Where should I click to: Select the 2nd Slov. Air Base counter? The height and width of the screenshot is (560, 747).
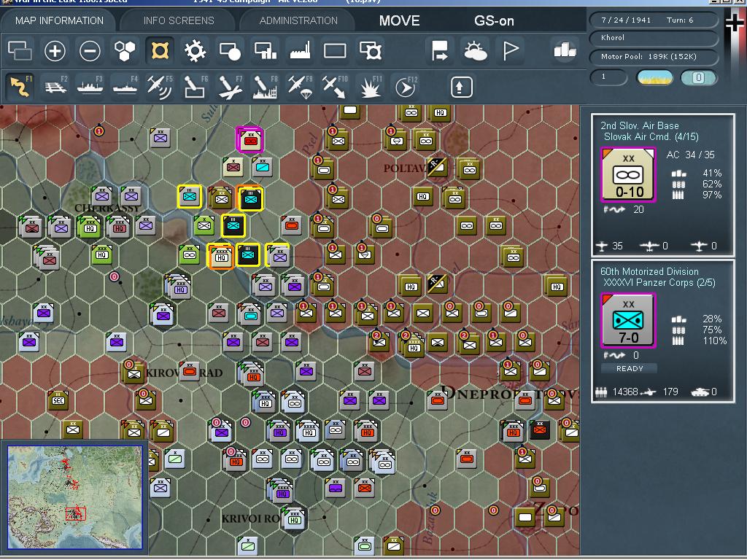(629, 175)
